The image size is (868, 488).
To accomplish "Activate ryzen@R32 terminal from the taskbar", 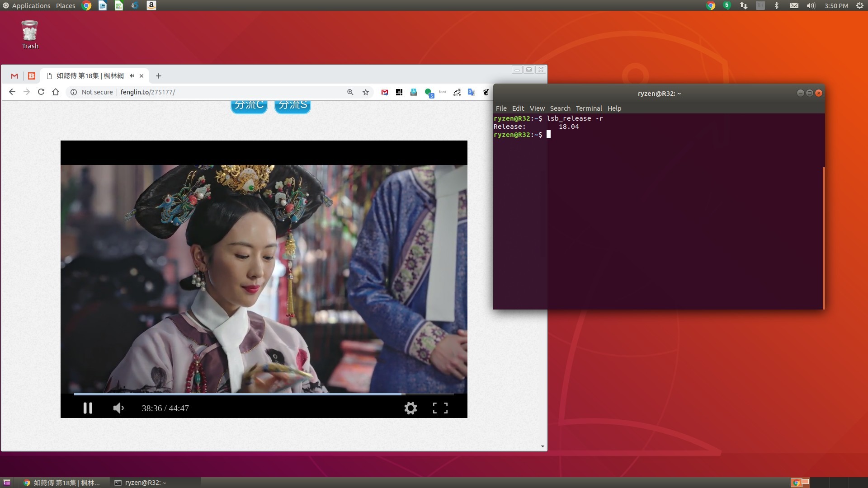I will 155,483.
